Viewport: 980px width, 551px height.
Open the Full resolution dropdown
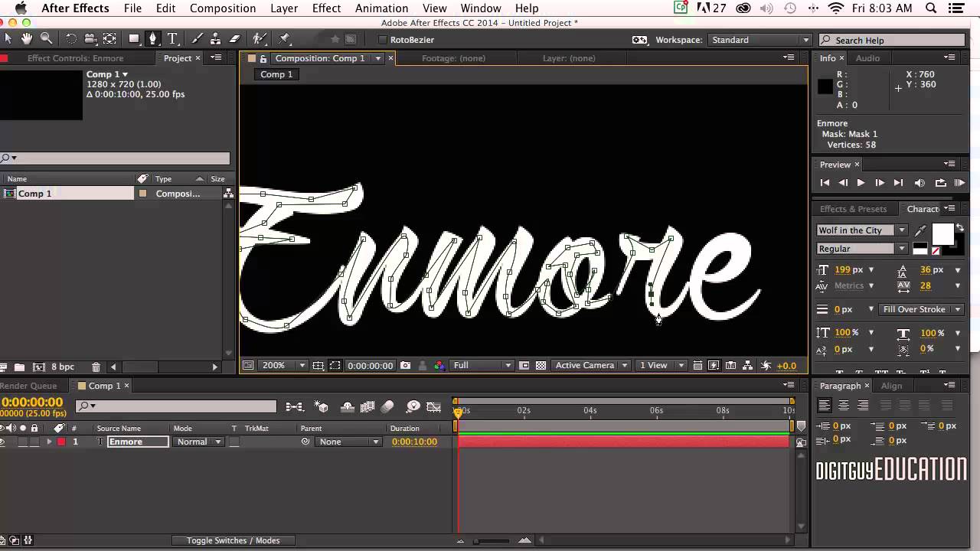482,366
